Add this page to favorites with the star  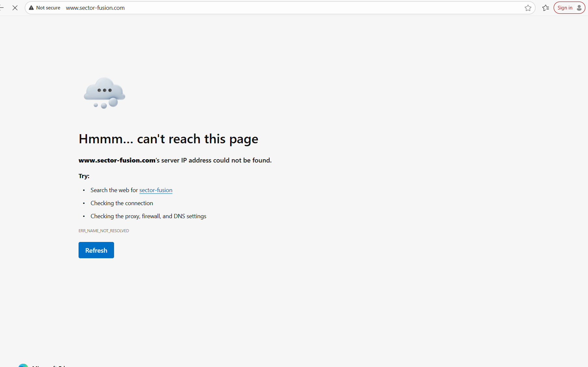(x=528, y=8)
